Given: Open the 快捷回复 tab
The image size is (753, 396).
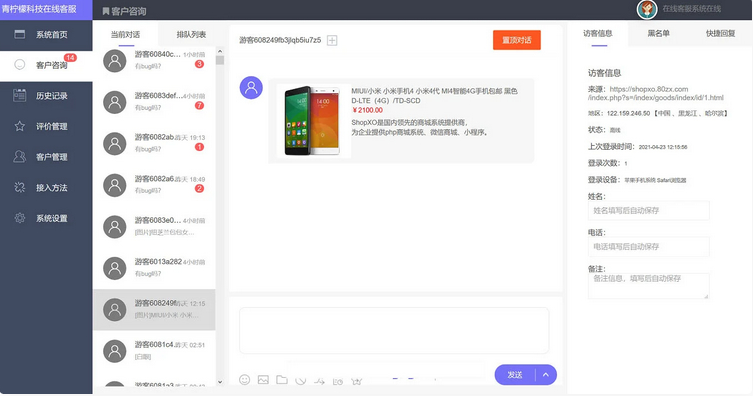Looking at the screenshot, I should point(720,33).
